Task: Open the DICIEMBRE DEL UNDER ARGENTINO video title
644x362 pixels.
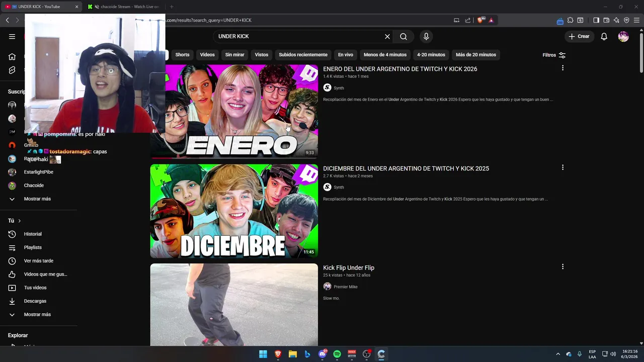Action: [x=406, y=168]
